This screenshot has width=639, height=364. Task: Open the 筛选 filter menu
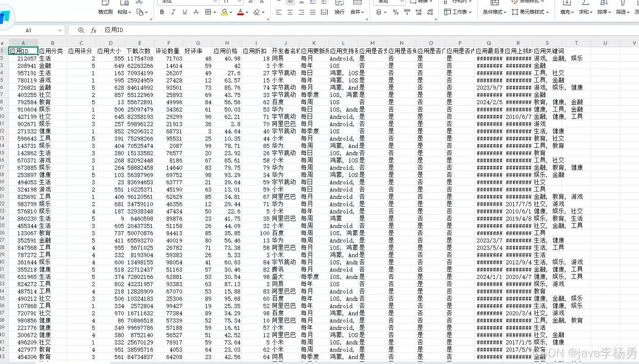click(x=623, y=12)
